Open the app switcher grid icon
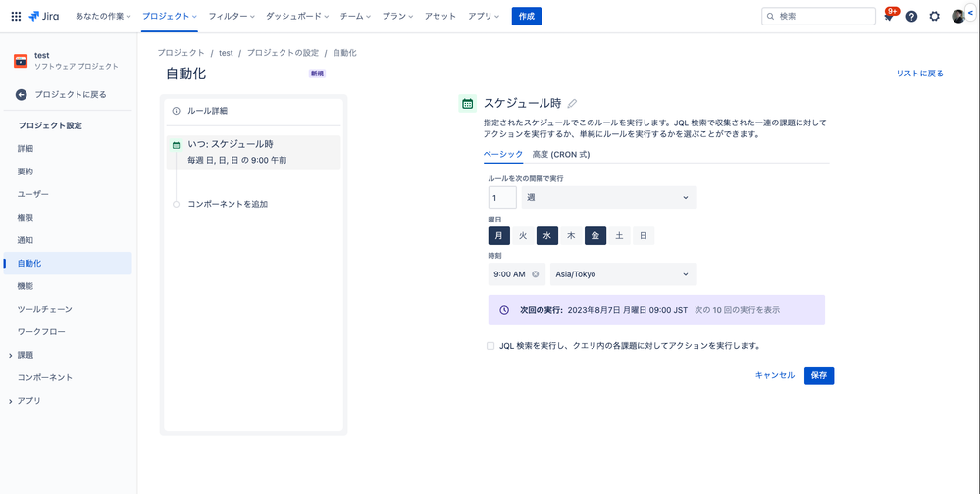Image resolution: width=980 pixels, height=494 pixels. coord(16,17)
